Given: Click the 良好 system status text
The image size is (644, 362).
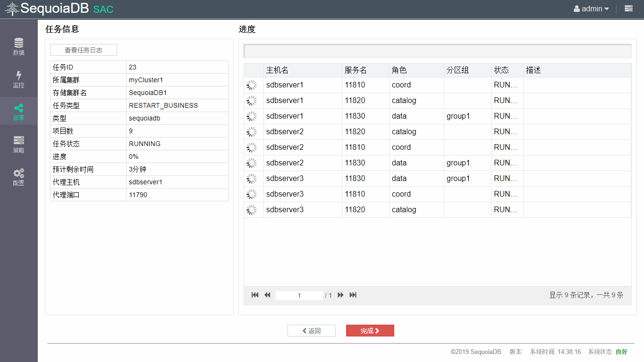Looking at the screenshot, I should pyautogui.click(x=621, y=352).
